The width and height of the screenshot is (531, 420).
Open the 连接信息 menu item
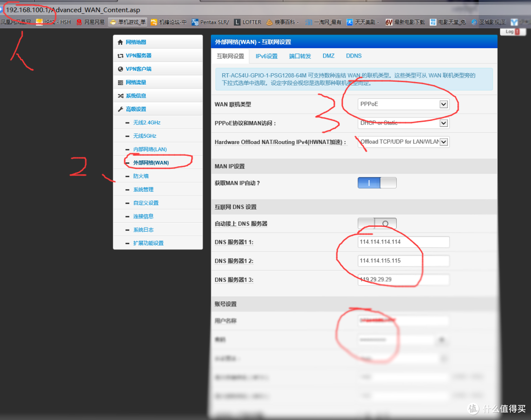coord(143,216)
